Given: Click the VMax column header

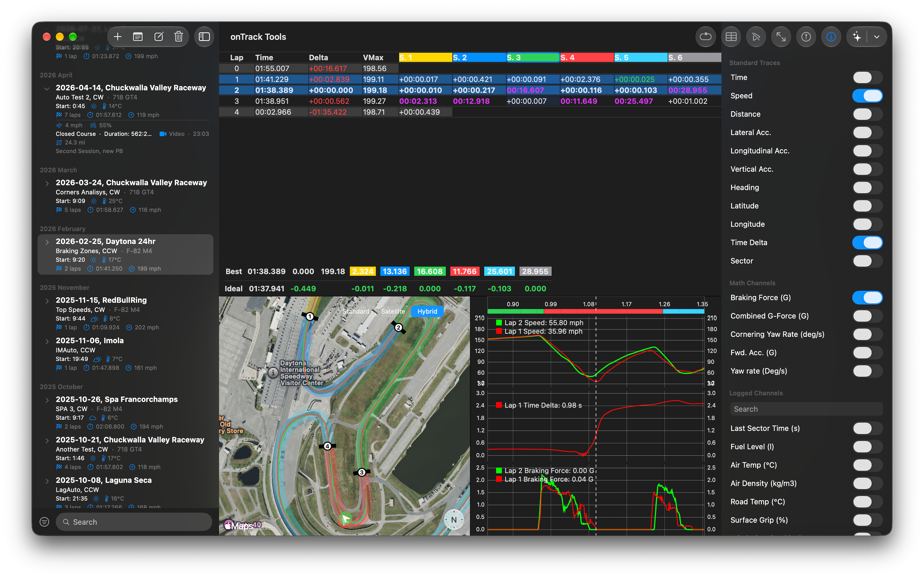Looking at the screenshot, I should pos(373,57).
